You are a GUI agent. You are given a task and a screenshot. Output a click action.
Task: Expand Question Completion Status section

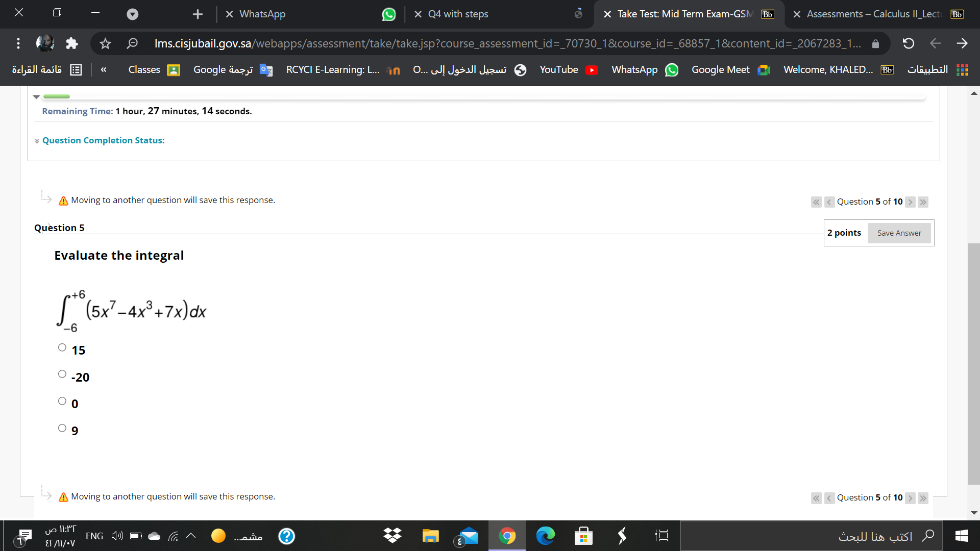pos(103,140)
